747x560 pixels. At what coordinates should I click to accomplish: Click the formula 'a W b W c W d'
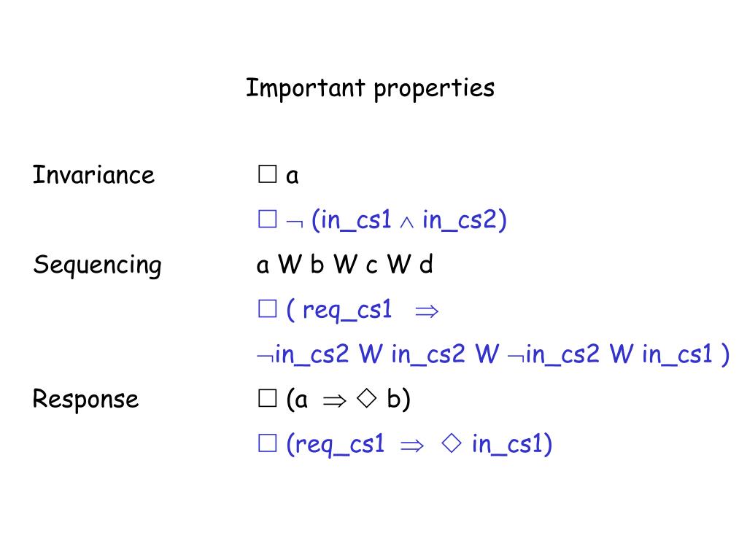point(345,264)
